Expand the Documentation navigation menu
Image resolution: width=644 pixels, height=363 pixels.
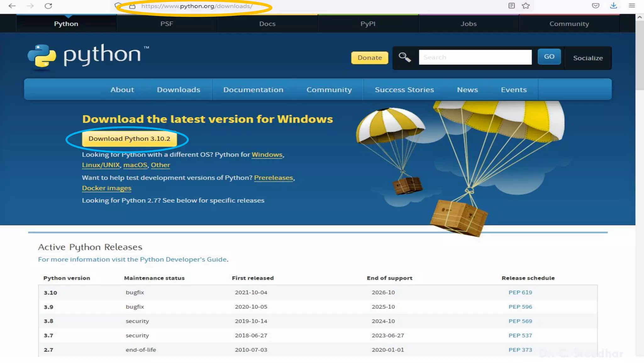point(253,90)
